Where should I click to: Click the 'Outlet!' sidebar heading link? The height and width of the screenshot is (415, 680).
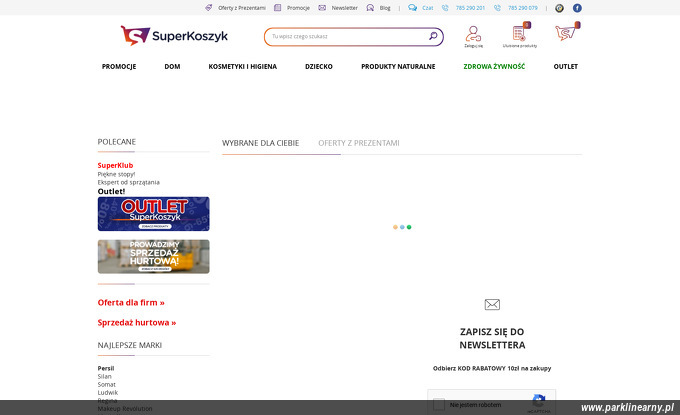click(111, 191)
